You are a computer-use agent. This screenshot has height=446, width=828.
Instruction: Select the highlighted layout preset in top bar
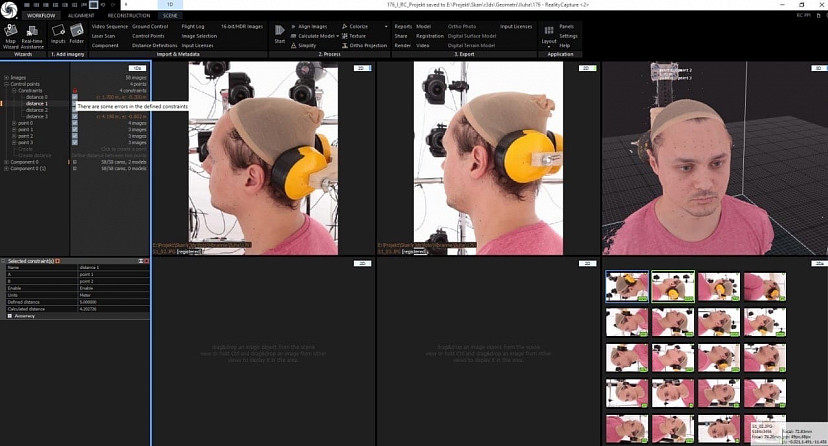click(93, 5)
